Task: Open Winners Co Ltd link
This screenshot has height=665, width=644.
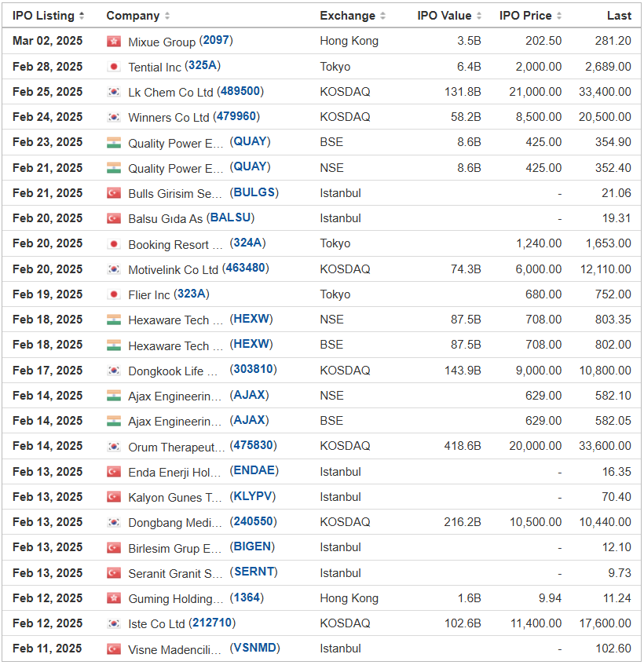Action: [168, 118]
